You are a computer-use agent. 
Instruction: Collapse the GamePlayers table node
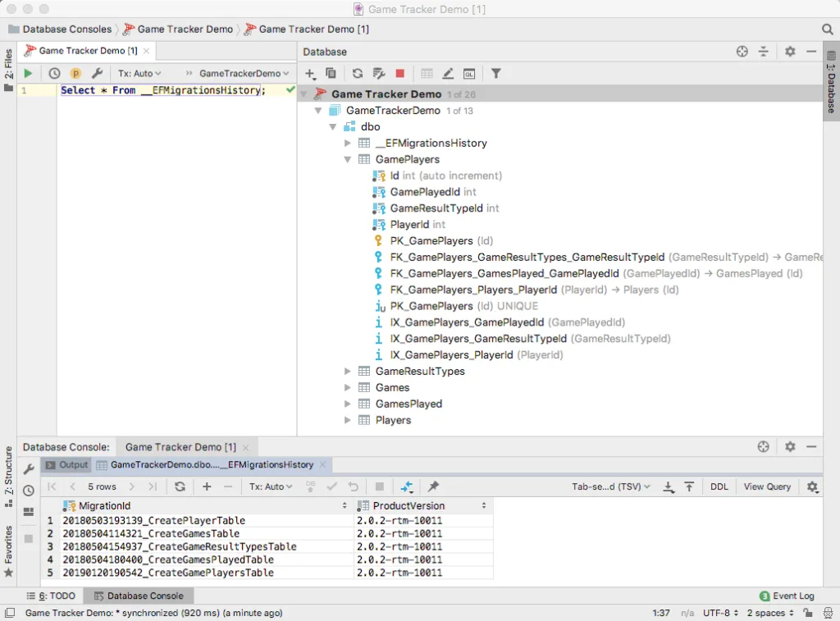(347, 159)
